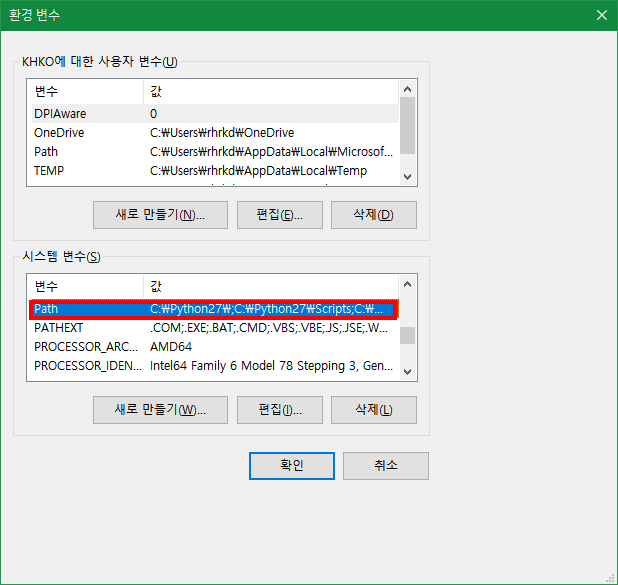
Task: Click 새로 만들기(W) for system variables
Action: coord(160,410)
